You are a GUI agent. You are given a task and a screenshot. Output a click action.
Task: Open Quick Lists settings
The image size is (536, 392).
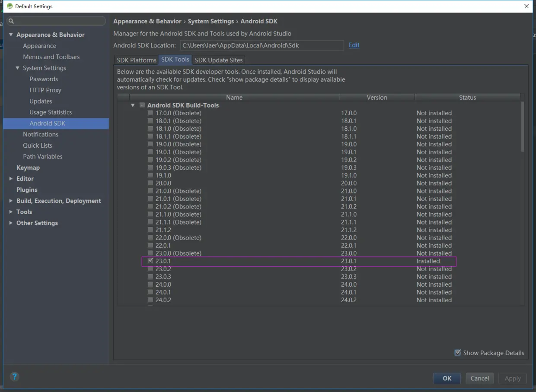pos(38,145)
